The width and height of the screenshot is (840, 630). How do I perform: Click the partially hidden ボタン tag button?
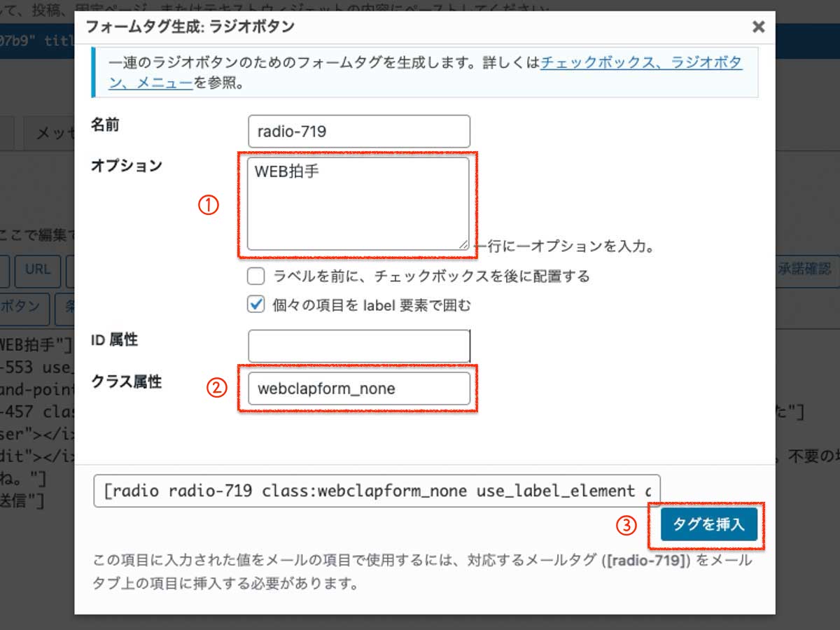tap(25, 308)
